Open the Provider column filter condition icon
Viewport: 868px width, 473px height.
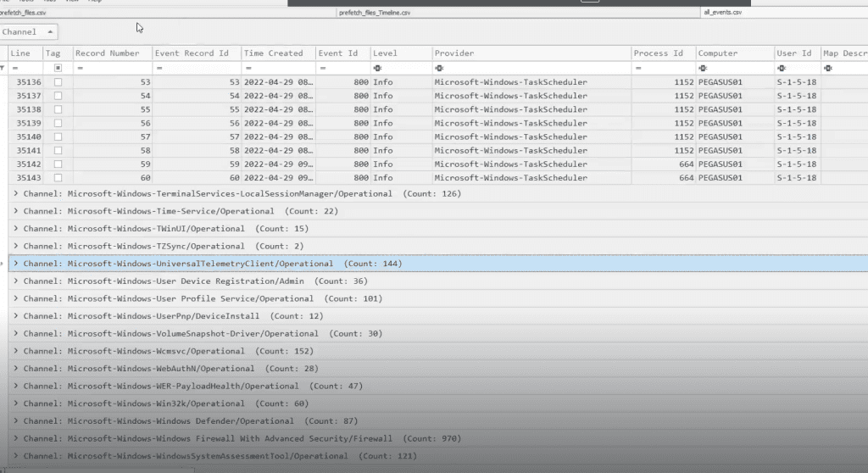439,68
